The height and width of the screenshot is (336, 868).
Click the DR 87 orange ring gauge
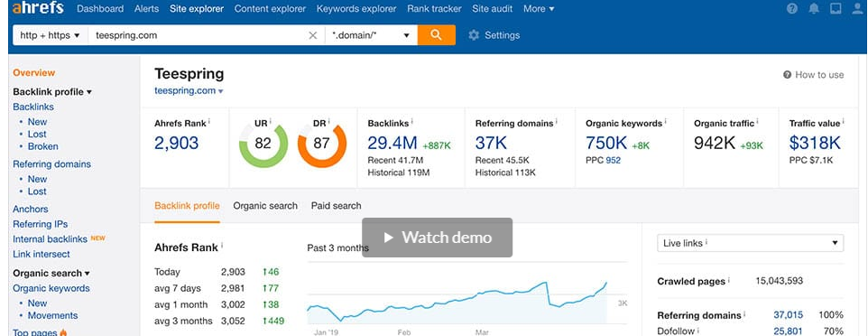click(321, 144)
